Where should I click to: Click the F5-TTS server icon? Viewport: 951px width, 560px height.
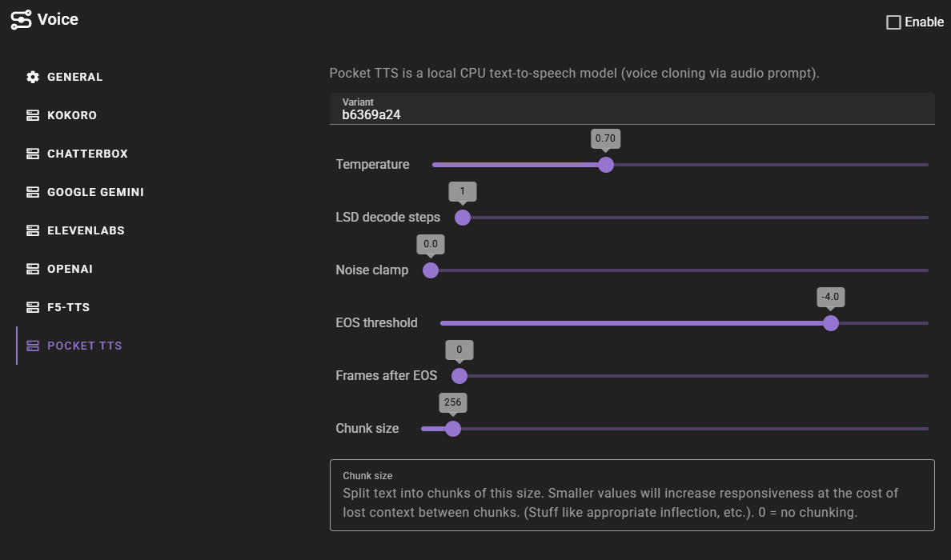point(33,307)
